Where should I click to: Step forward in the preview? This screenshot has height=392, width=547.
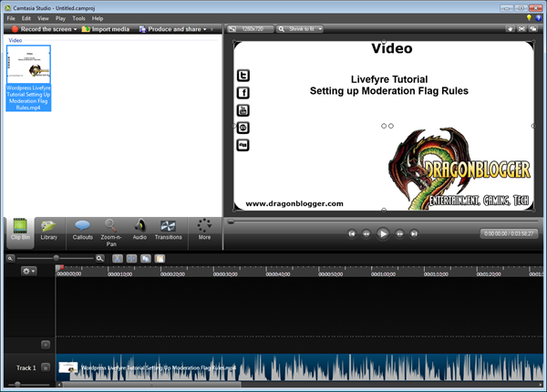coord(399,233)
